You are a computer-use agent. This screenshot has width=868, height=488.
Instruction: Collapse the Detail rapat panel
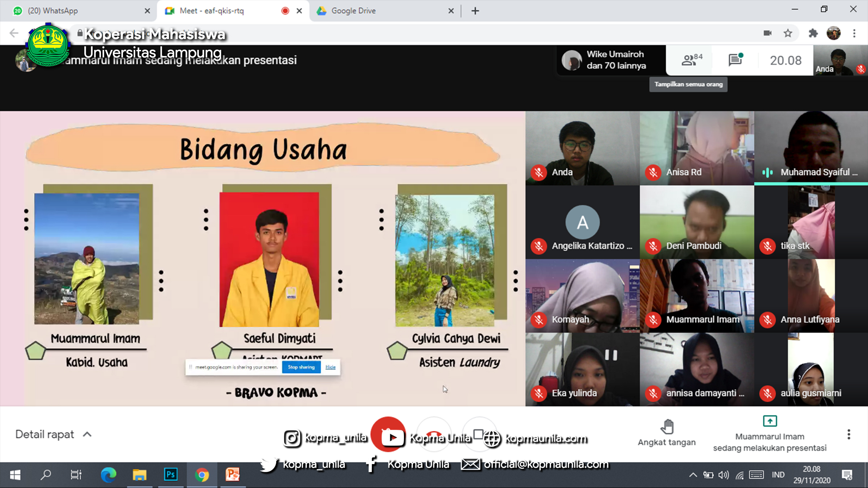tap(87, 434)
